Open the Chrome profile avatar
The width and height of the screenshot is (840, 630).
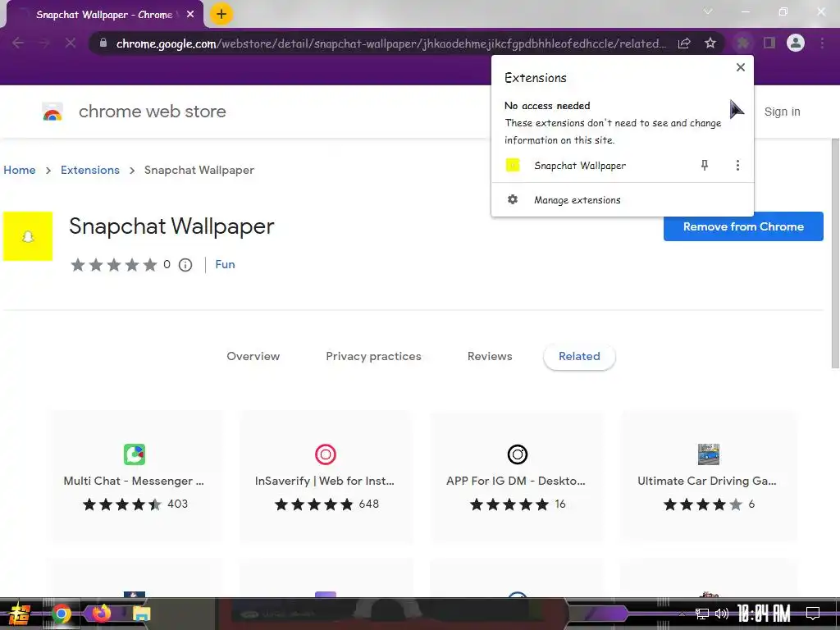click(796, 43)
